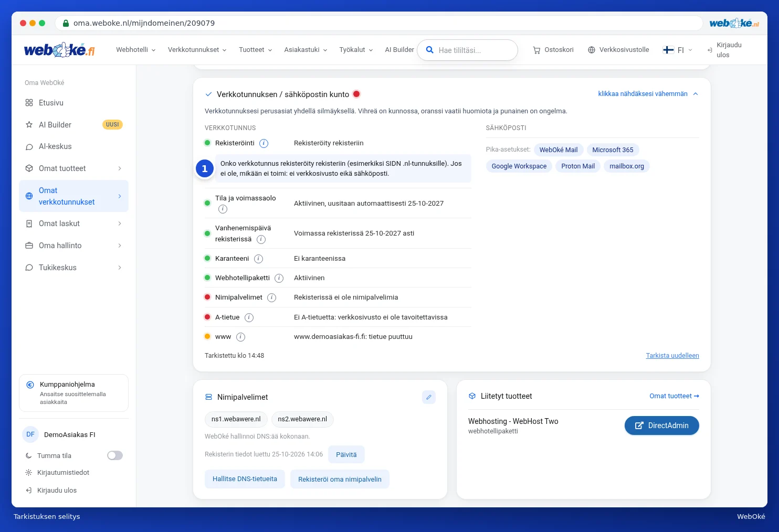Open Tuotteet dropdown menu
This screenshot has width=779, height=532.
[x=256, y=50]
